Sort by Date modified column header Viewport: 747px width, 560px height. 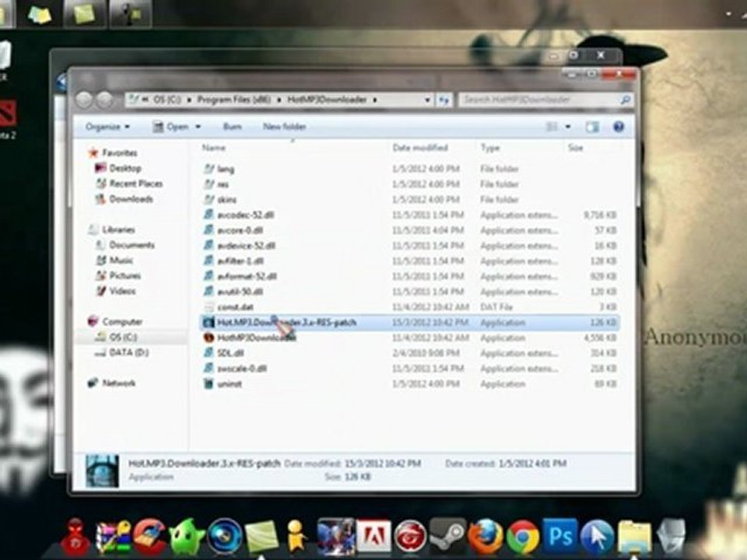click(x=420, y=148)
